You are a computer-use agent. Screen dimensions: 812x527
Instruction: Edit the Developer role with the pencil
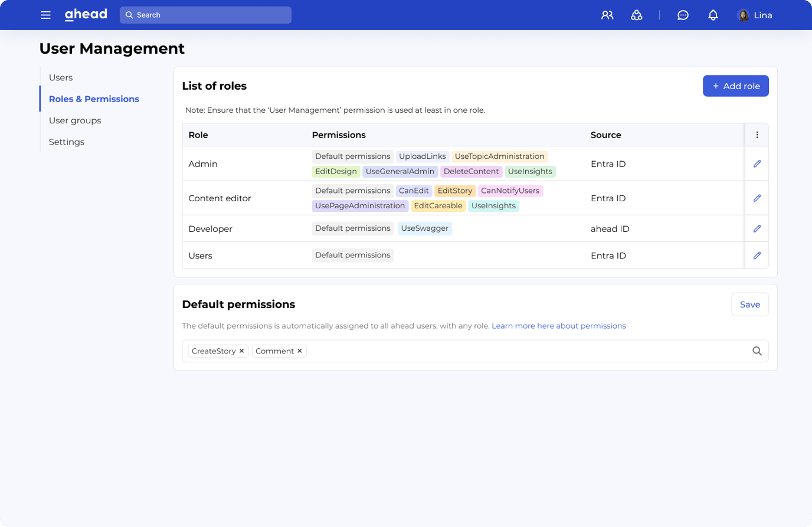pyautogui.click(x=757, y=228)
